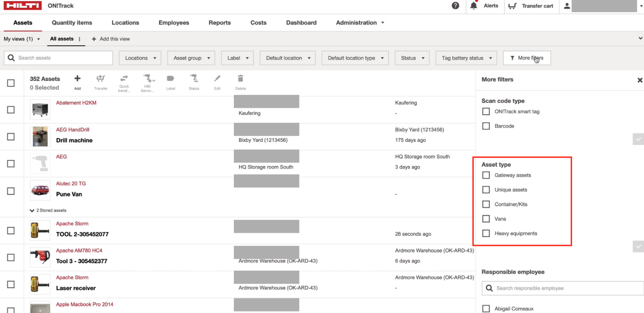Open the Transfer cart icon
Screen dimensions: 644x313
point(512,6)
